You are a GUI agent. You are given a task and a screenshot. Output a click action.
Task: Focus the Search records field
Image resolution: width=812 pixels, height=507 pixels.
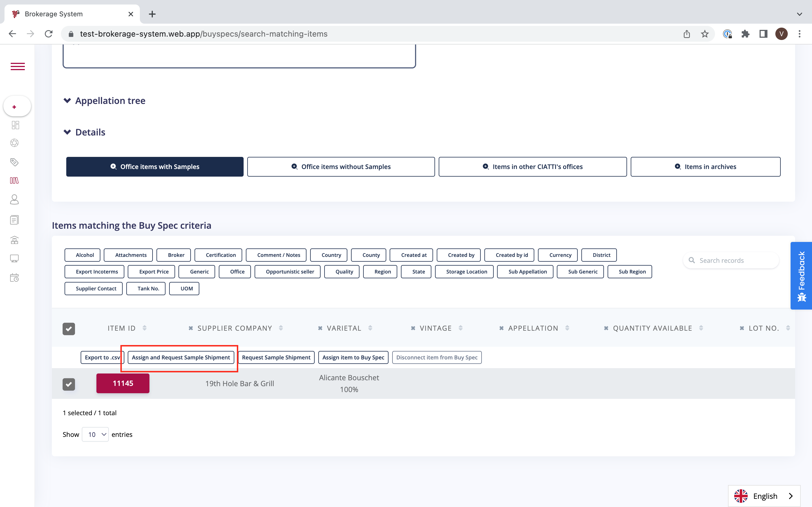pos(735,261)
